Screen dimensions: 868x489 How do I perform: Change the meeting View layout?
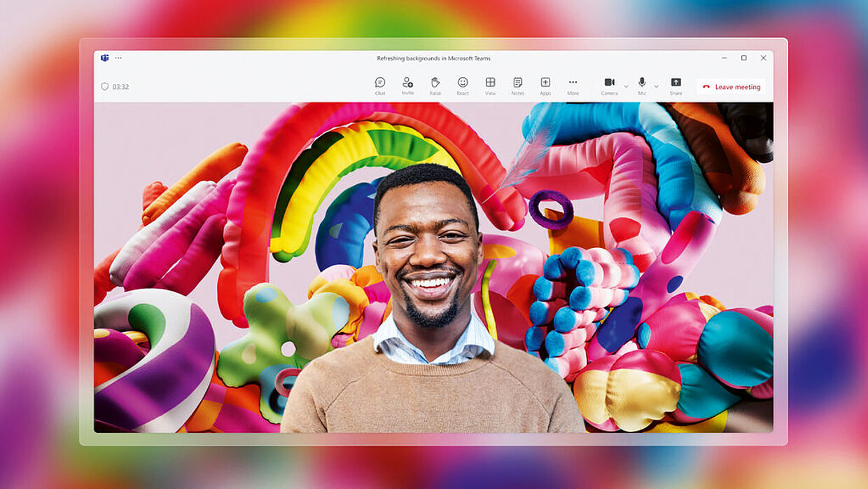pos(490,85)
